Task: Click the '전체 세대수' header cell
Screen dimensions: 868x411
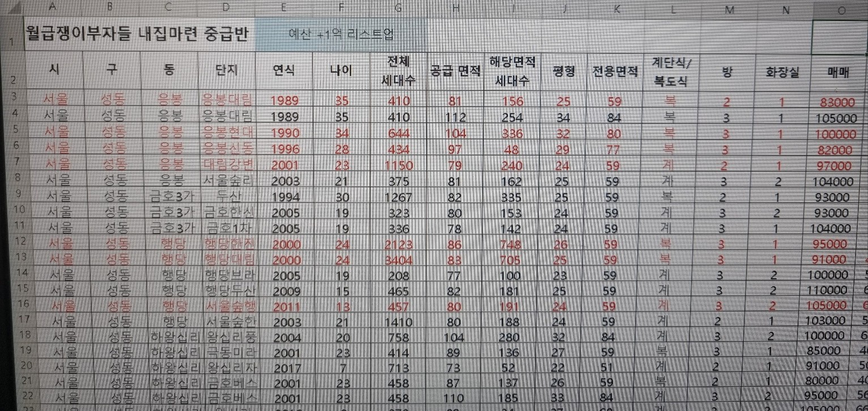Action: [398, 71]
